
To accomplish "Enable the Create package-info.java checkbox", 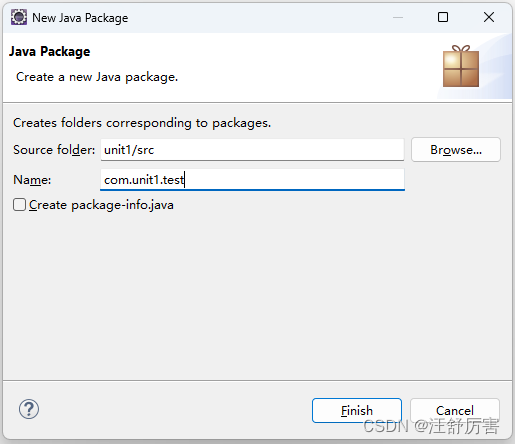I will (19, 205).
